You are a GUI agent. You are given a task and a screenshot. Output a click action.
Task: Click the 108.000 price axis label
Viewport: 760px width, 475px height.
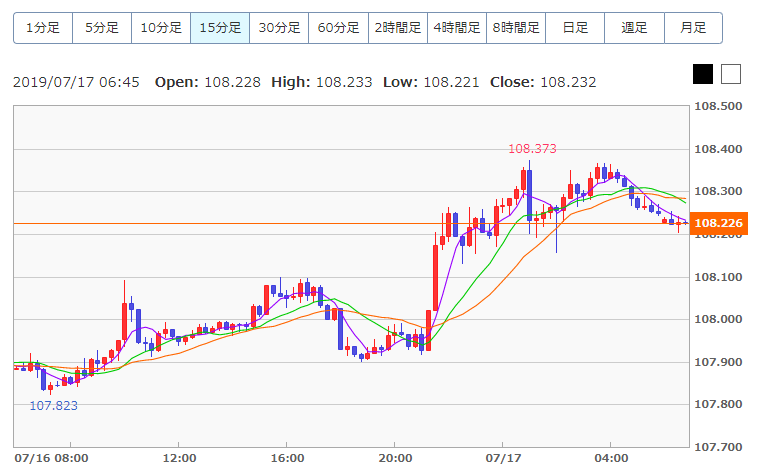[718, 319]
